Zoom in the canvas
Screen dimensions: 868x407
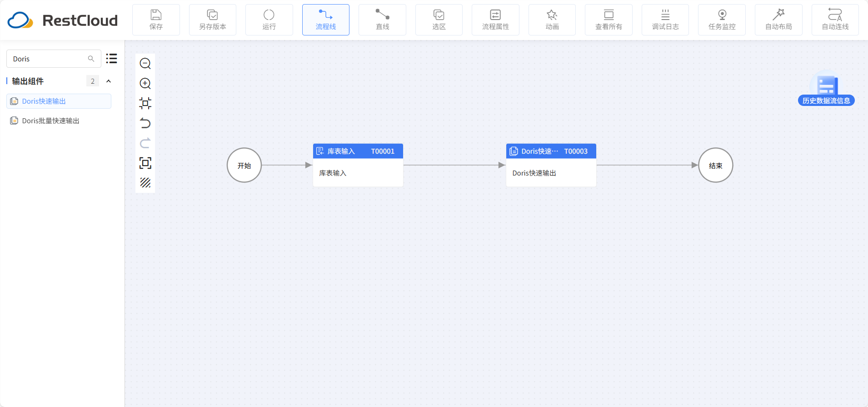click(145, 83)
